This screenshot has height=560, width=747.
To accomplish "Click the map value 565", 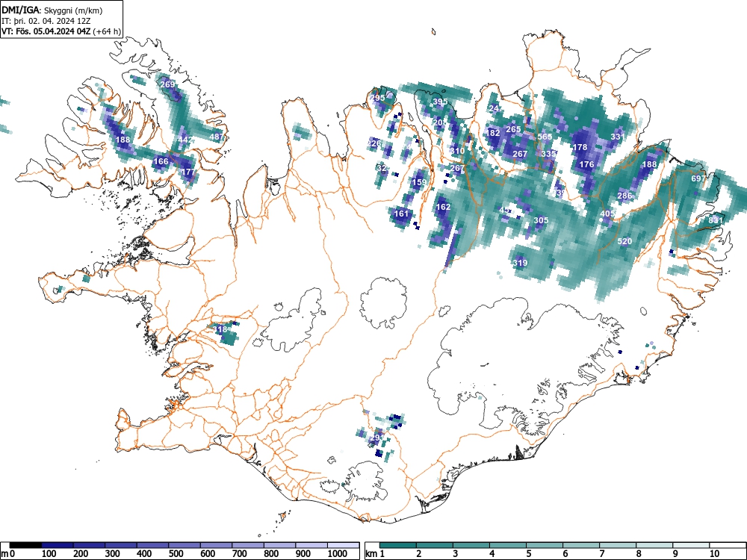I will point(545,137).
